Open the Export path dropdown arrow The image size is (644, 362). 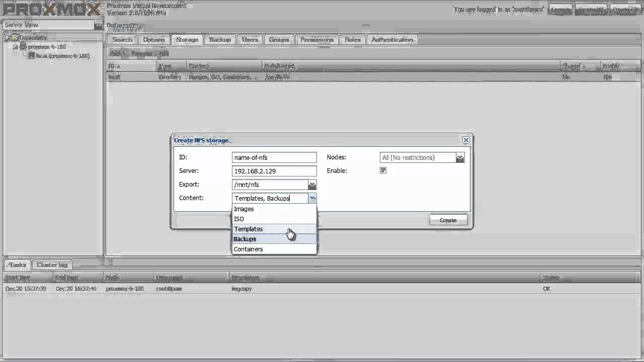point(312,185)
